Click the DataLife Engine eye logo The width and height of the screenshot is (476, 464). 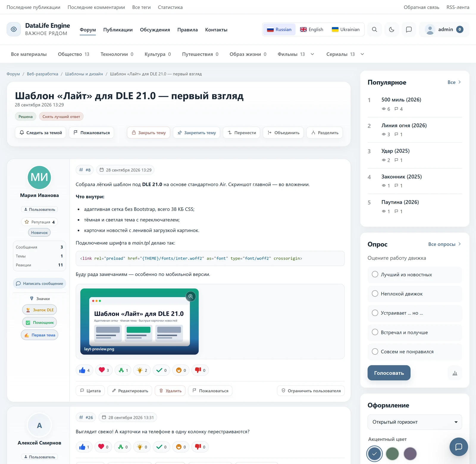pos(14,29)
